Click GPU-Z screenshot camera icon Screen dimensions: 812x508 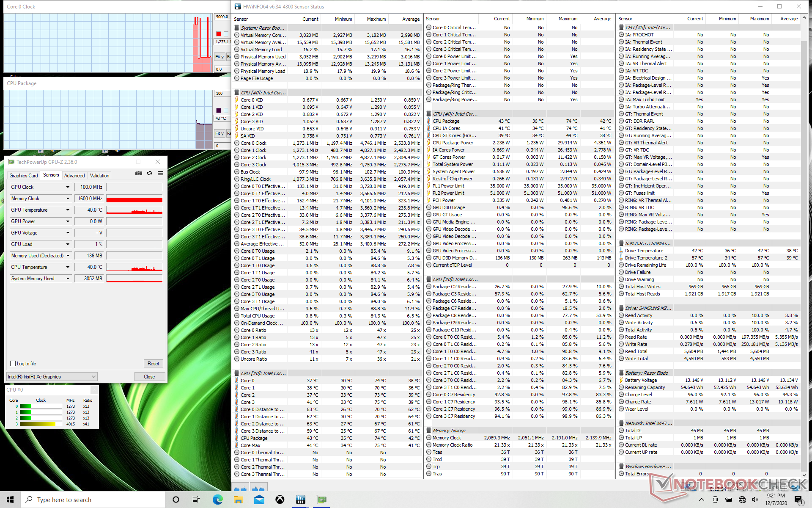click(x=138, y=173)
